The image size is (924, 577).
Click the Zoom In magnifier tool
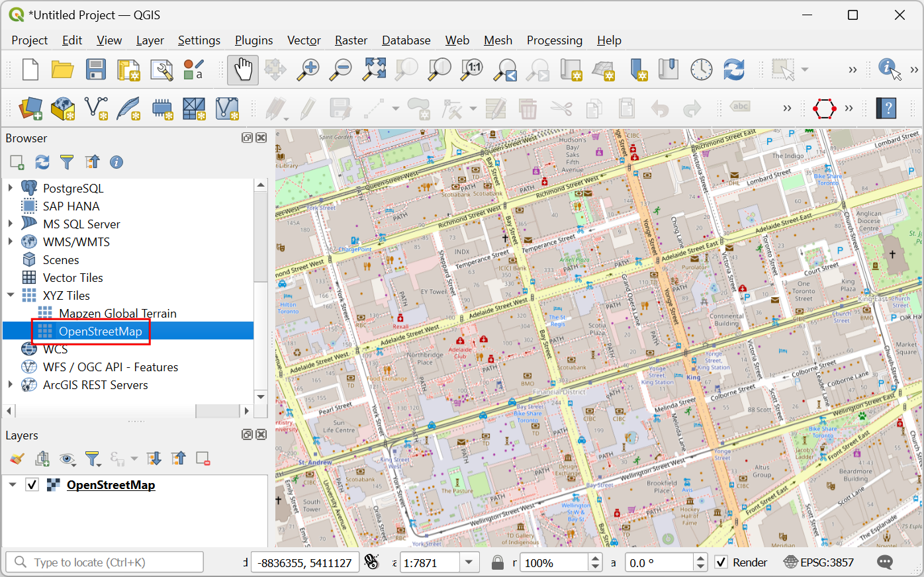point(308,69)
